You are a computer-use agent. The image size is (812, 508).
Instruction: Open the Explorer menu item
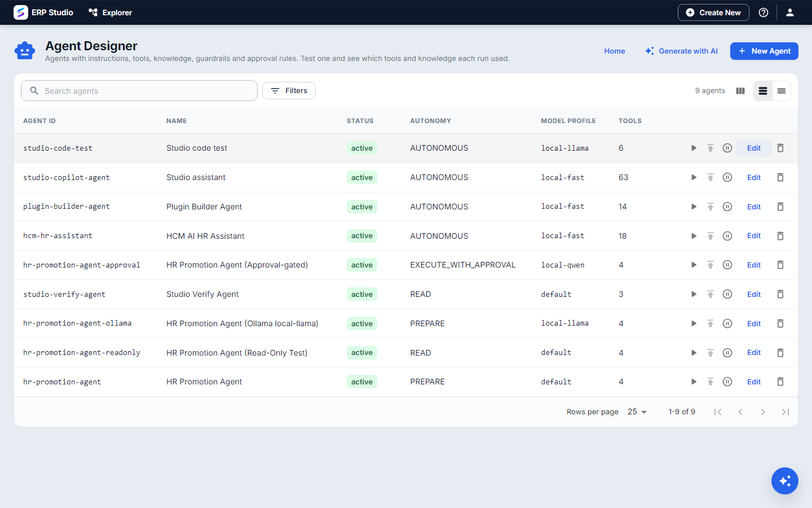(111, 12)
